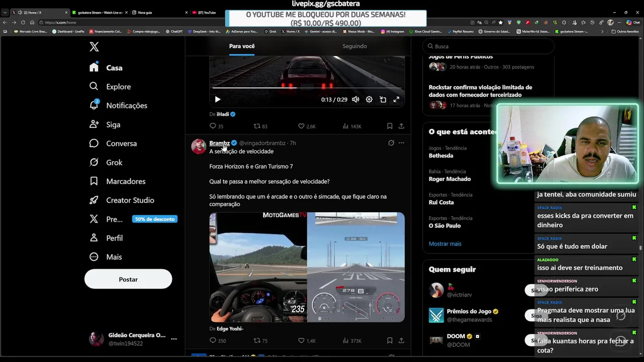Bookmark the iHadi video post
The image size is (644, 362).
tap(389, 126)
